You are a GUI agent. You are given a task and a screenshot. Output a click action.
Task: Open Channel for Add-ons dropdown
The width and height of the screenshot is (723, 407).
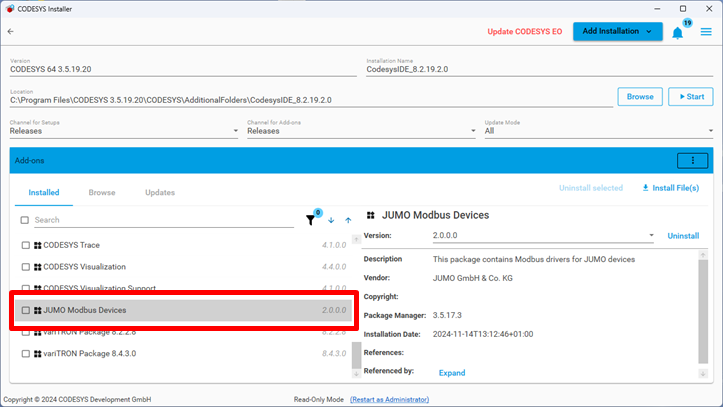361,131
